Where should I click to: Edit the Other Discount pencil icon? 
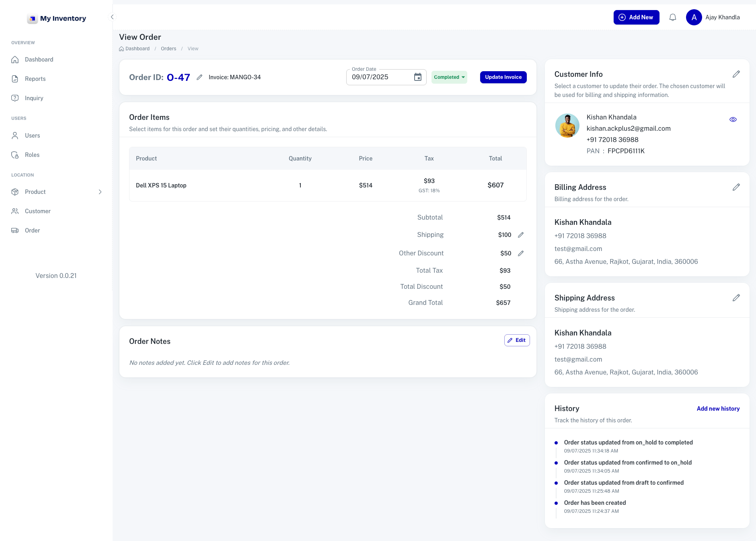coord(521,253)
